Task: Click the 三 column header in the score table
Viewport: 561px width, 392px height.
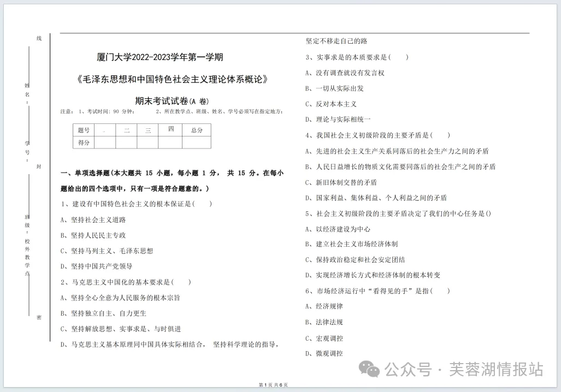Action: [x=147, y=130]
